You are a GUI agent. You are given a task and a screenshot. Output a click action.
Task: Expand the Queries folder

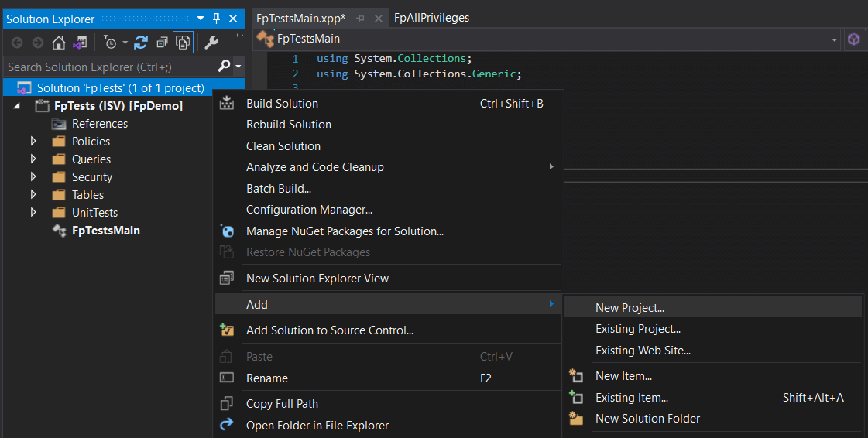[x=33, y=159]
